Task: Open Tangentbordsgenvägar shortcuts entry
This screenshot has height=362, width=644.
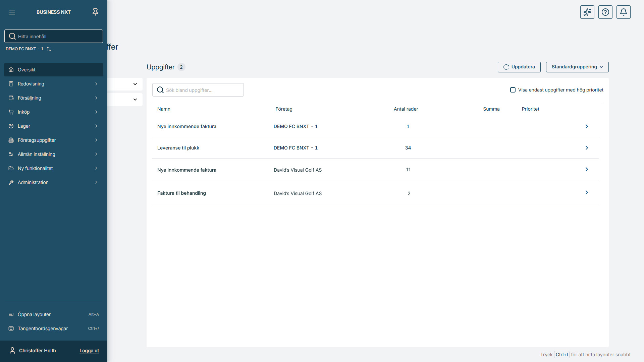Action: pyautogui.click(x=43, y=328)
